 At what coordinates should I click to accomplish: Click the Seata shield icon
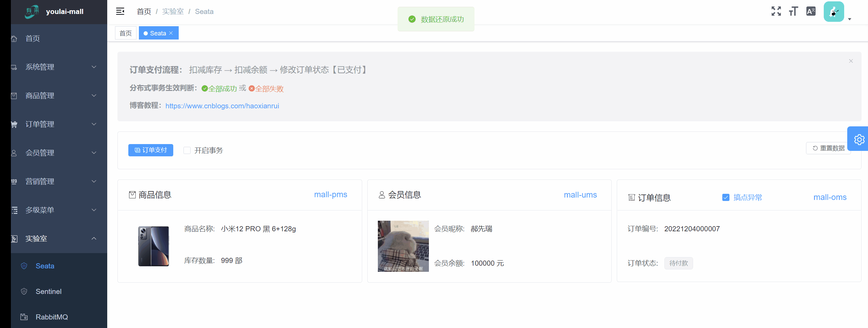click(x=24, y=266)
